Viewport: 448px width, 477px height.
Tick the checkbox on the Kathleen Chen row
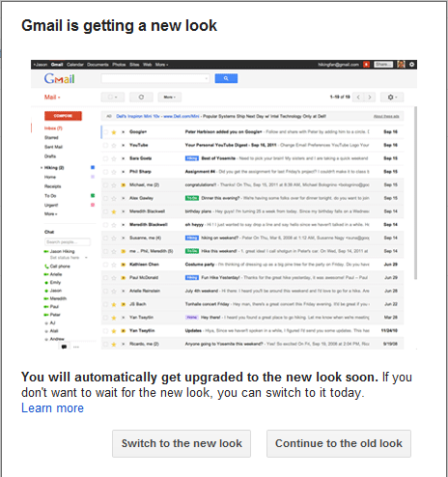point(105,265)
